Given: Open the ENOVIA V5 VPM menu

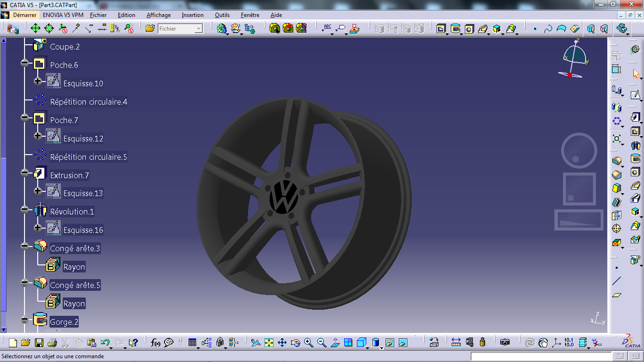Looking at the screenshot, I should tap(63, 15).
